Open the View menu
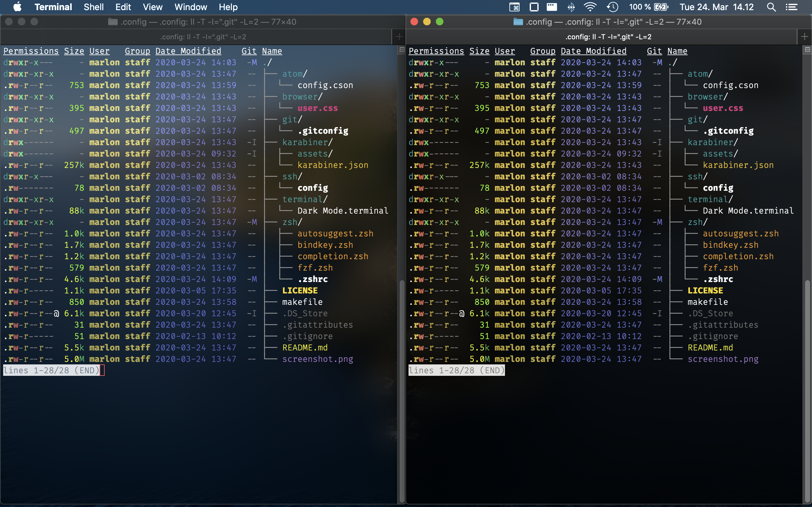 pos(152,7)
